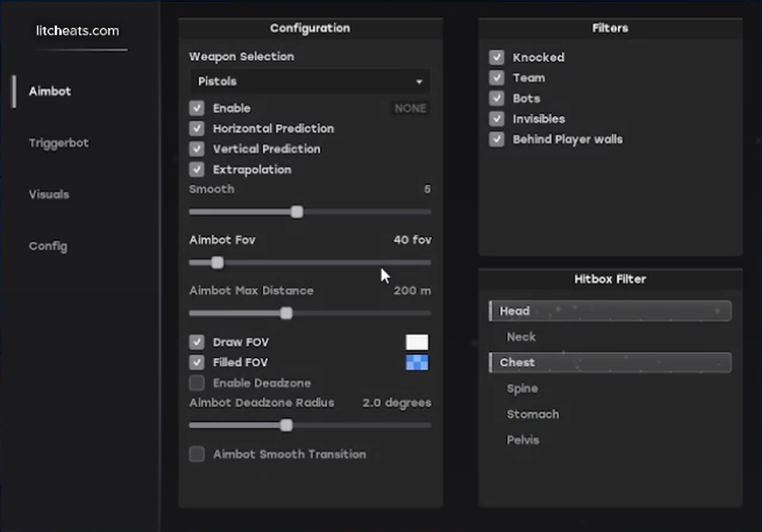Viewport: 762px width, 532px height.
Task: Go to the Config section
Action: coord(48,246)
